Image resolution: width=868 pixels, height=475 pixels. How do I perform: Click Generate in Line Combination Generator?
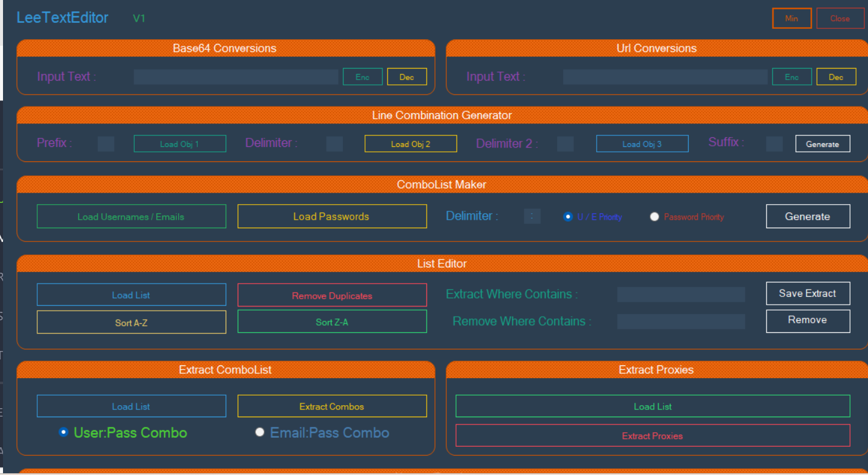[x=822, y=144]
